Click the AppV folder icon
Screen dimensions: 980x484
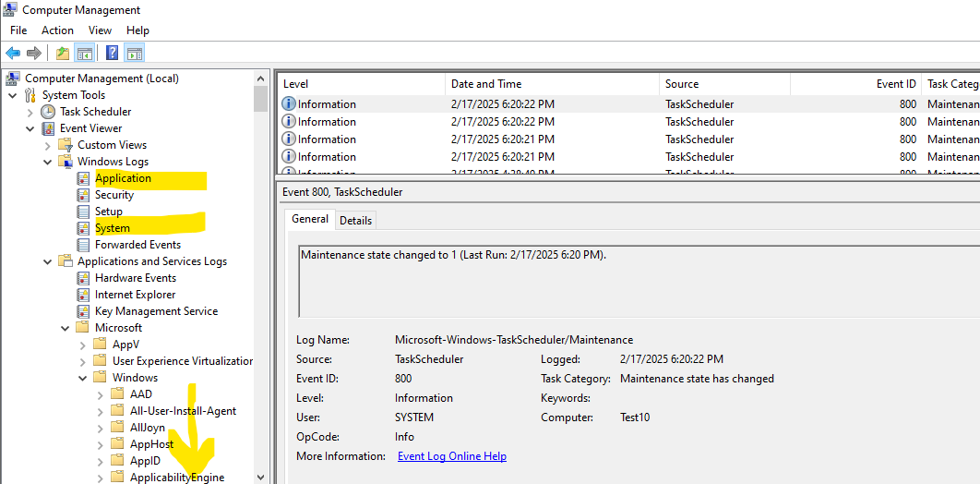[100, 344]
